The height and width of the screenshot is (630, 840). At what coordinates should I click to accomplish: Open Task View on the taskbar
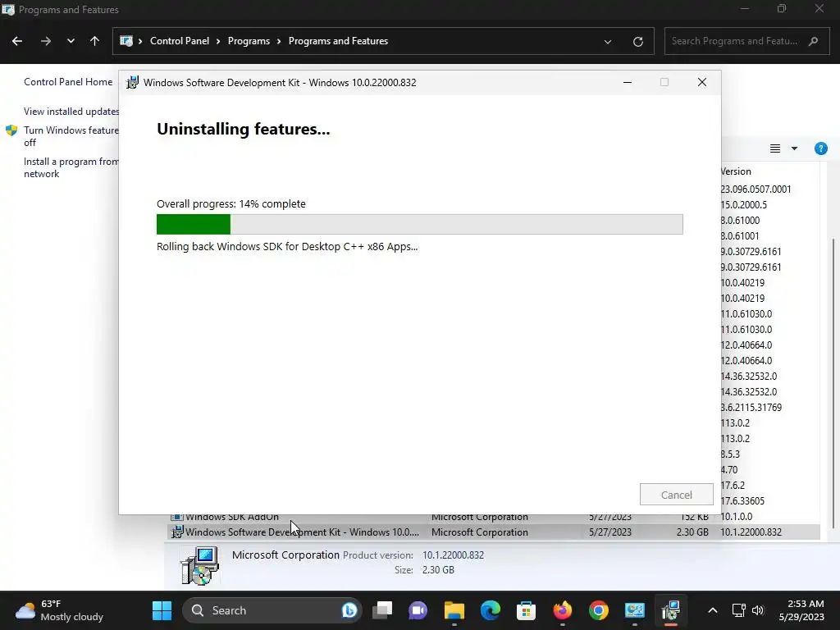382,610
